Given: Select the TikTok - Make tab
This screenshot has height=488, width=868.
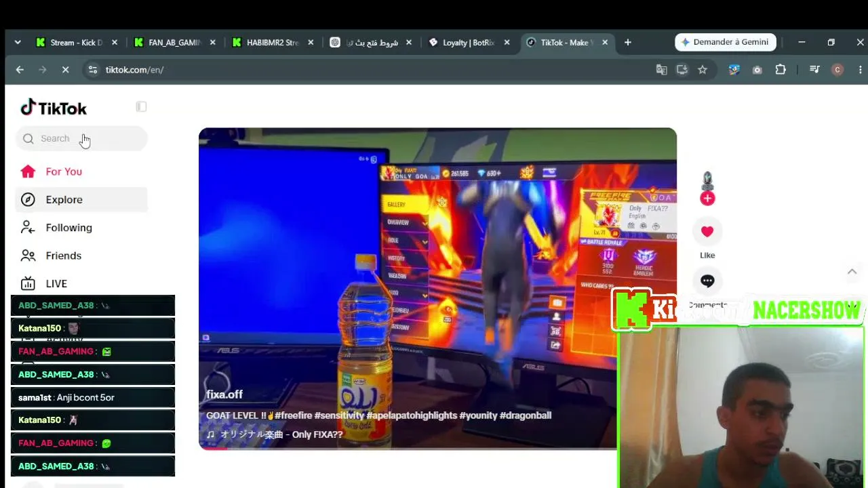Looking at the screenshot, I should (x=567, y=42).
